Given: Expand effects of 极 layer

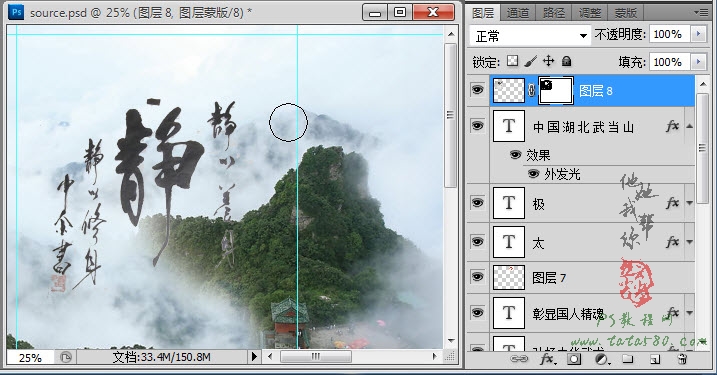Looking at the screenshot, I should [689, 203].
